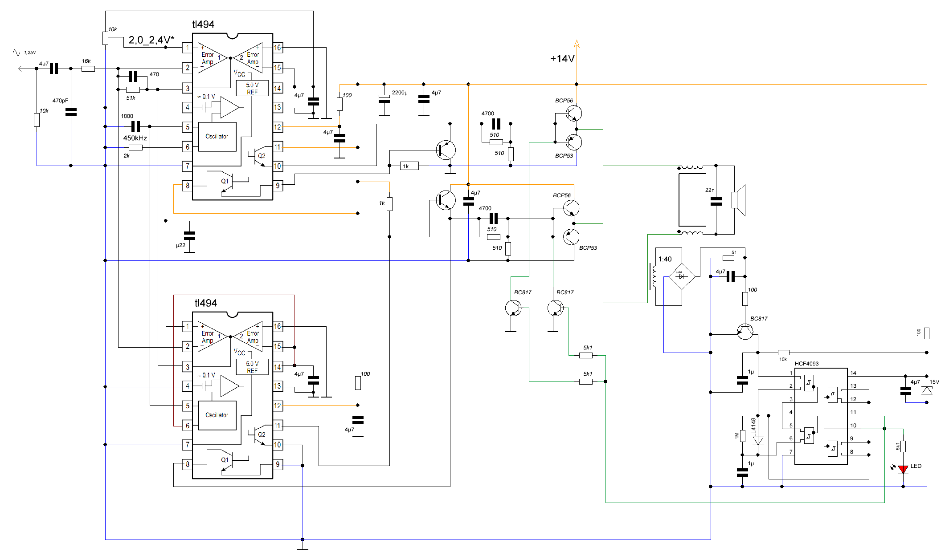949x560 pixels.
Task: Click the upper tl494 title label
Action: pos(203,24)
